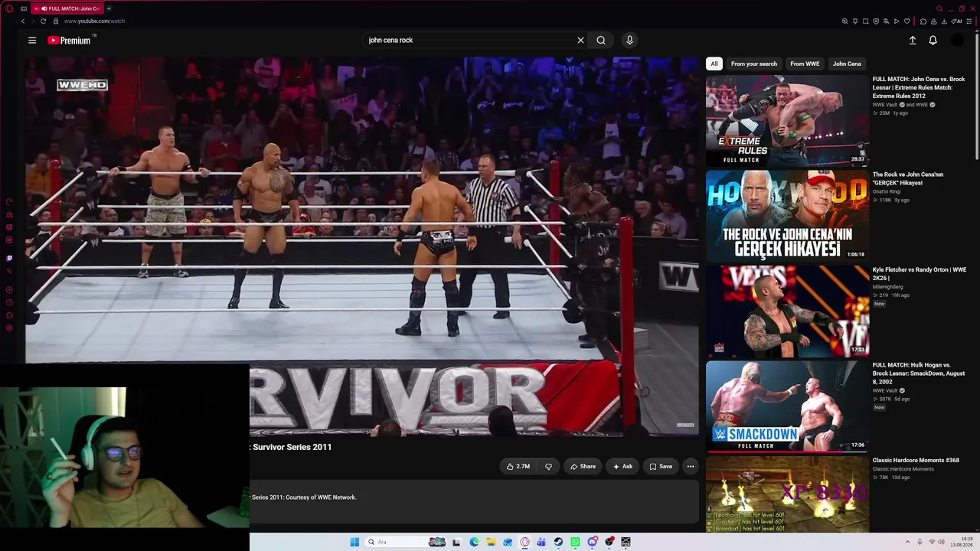Open the browser zoom magnifier icon
Image resolution: width=980 pixels, height=551 pixels.
pos(844,21)
